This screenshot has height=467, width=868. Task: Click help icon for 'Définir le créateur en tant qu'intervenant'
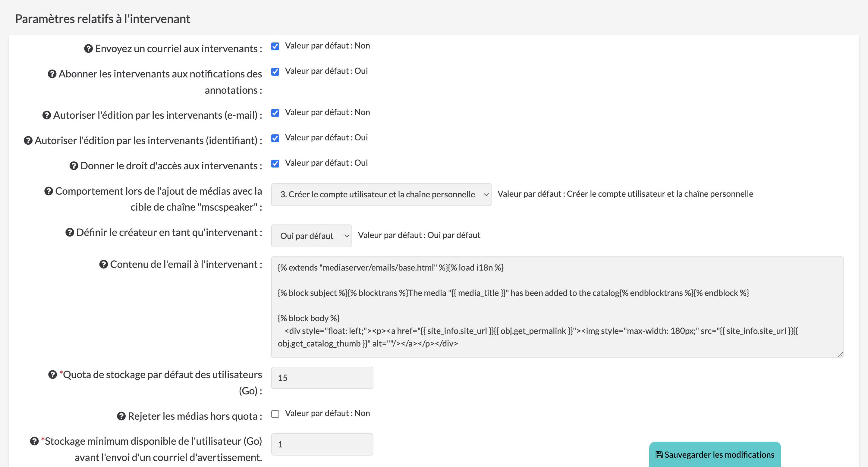(x=70, y=233)
